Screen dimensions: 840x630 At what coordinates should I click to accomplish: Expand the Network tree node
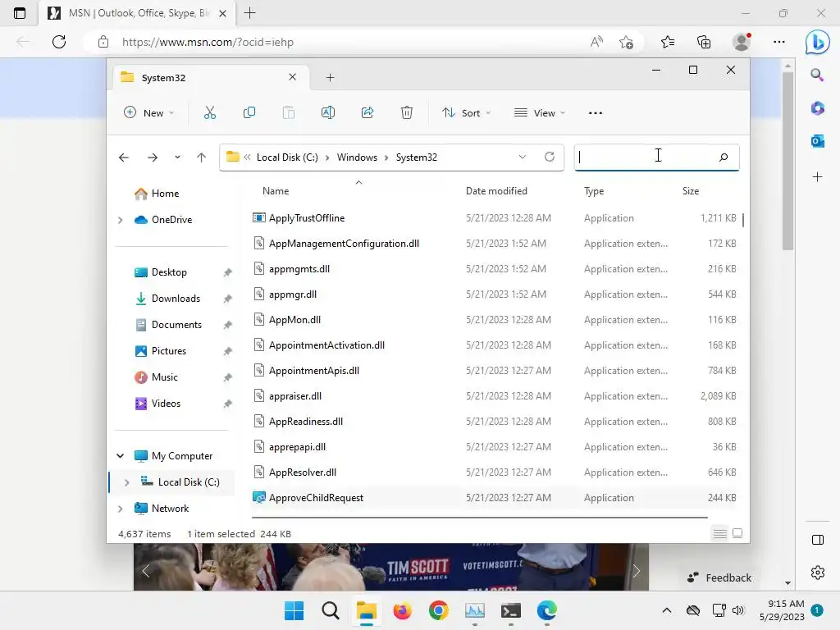121,509
